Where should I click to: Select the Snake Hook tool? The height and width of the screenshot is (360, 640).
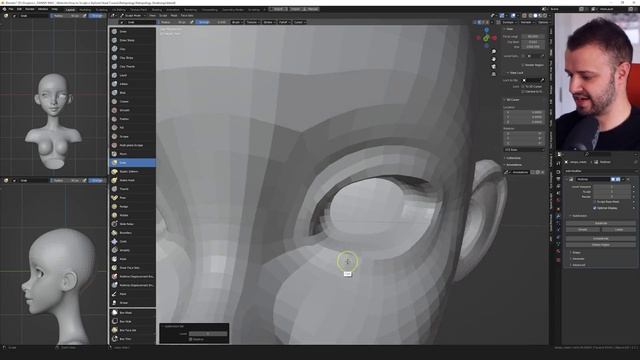[x=132, y=180]
